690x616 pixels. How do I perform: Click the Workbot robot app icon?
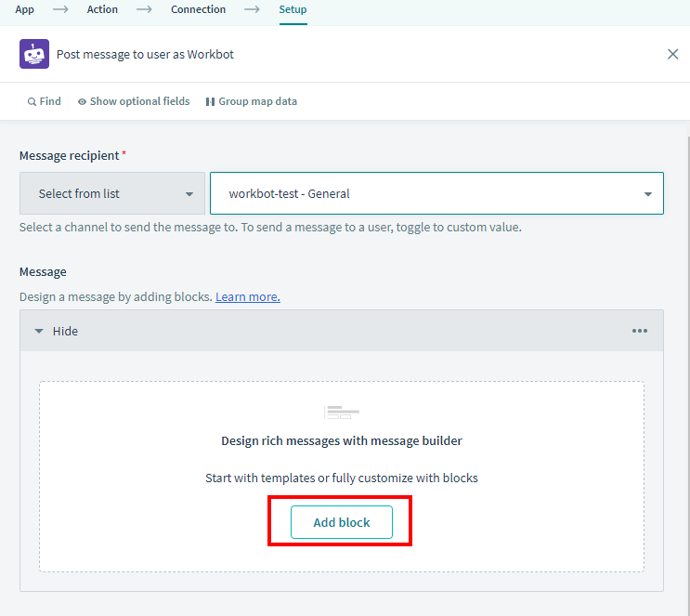point(34,54)
